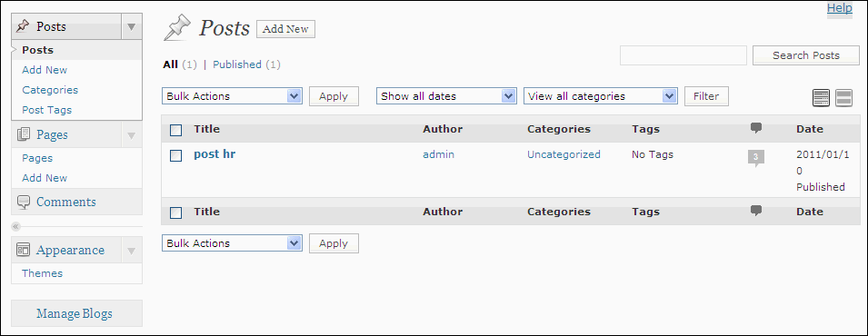Click the pushpin Posts icon in sidebar
Image resolution: width=868 pixels, height=336 pixels.
tap(24, 26)
